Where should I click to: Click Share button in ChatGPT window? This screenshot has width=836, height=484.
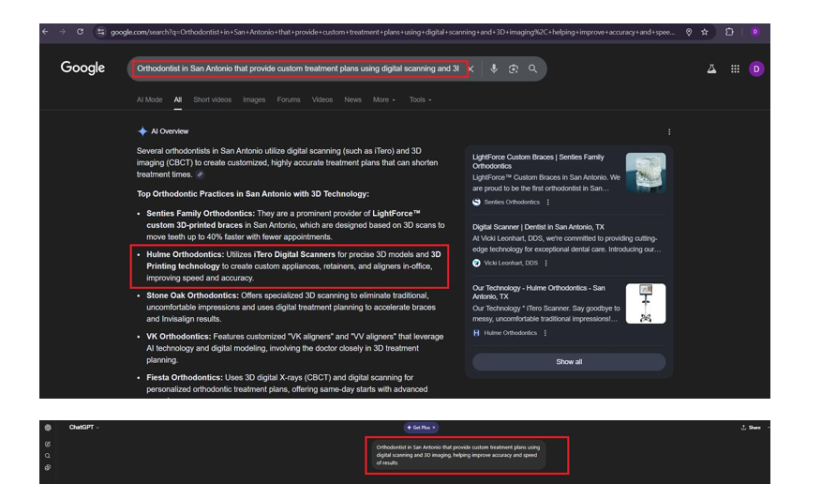click(x=751, y=427)
